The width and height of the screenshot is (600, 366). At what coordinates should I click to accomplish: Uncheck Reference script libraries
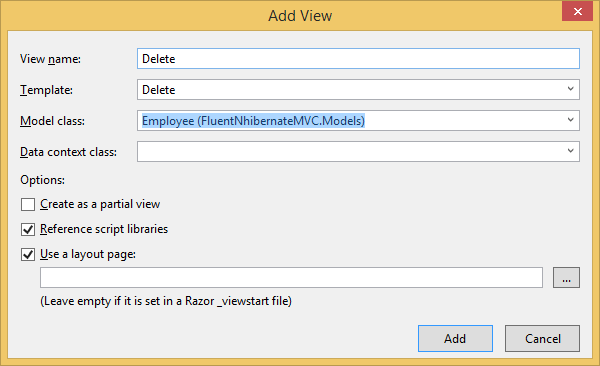pos(28,229)
